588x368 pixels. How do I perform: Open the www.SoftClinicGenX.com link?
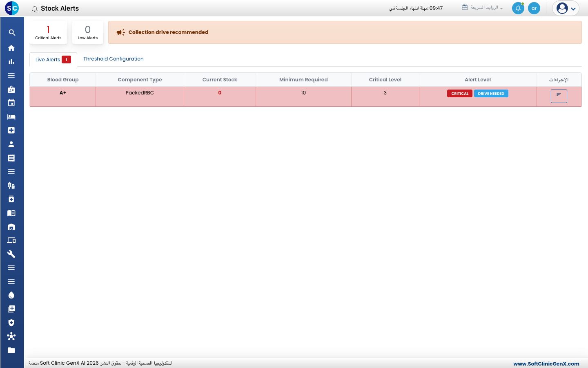click(546, 364)
